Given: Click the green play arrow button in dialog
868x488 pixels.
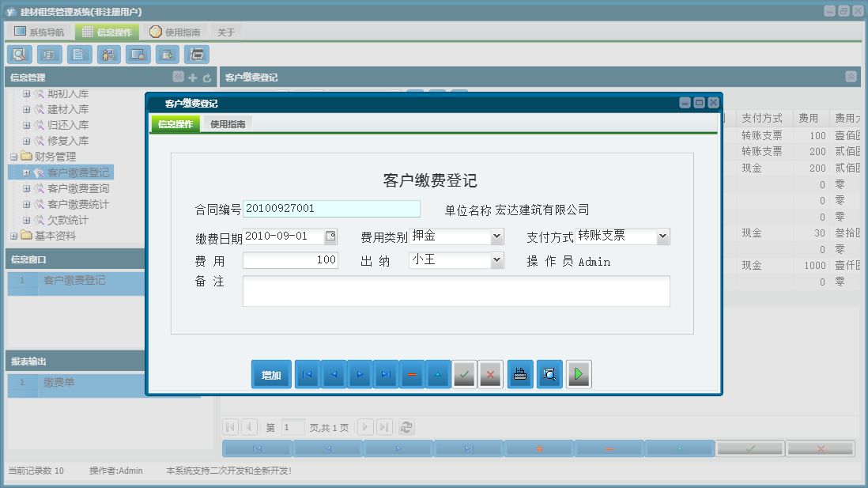Looking at the screenshot, I should [579, 374].
